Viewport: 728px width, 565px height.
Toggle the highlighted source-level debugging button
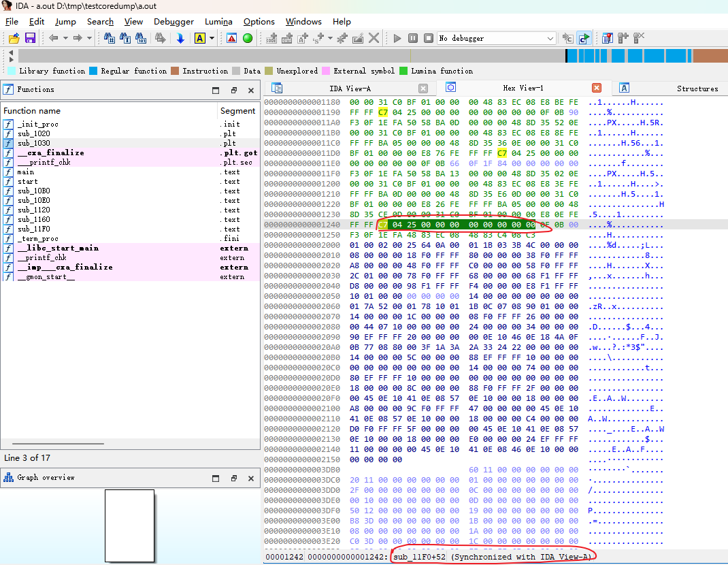[x=584, y=38]
